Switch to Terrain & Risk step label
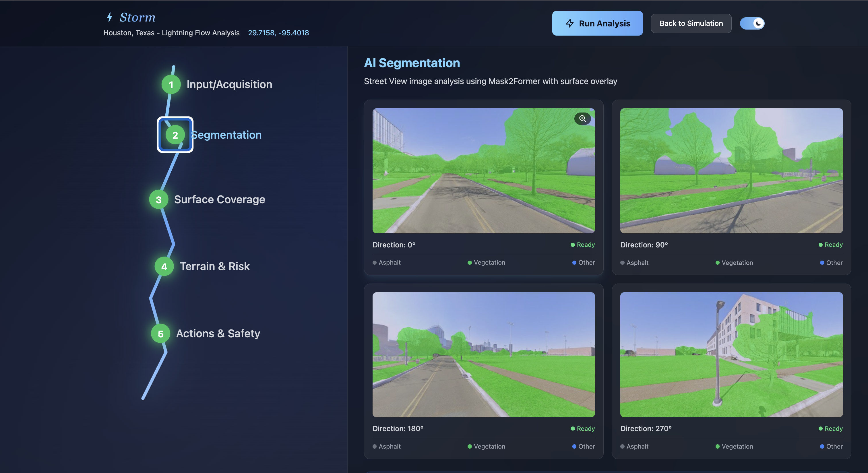 click(215, 266)
